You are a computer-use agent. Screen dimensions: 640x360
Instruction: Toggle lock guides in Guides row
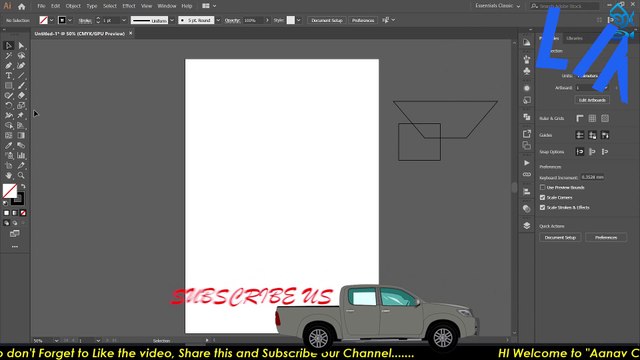(x=592, y=135)
